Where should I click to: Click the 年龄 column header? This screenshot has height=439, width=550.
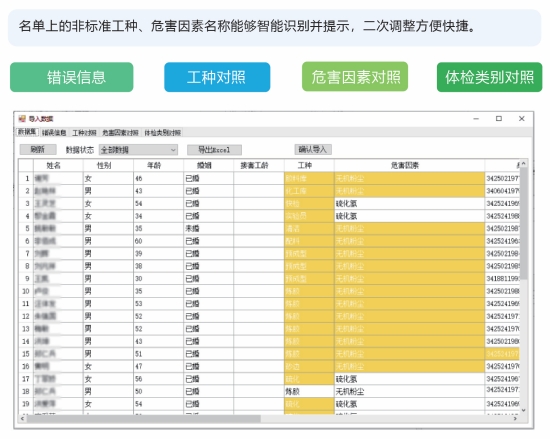[x=159, y=166]
